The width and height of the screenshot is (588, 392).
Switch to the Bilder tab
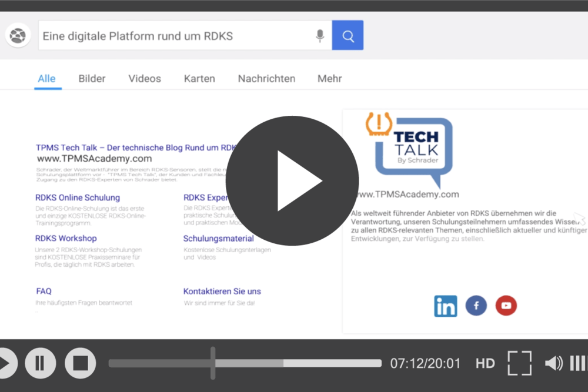(x=92, y=79)
